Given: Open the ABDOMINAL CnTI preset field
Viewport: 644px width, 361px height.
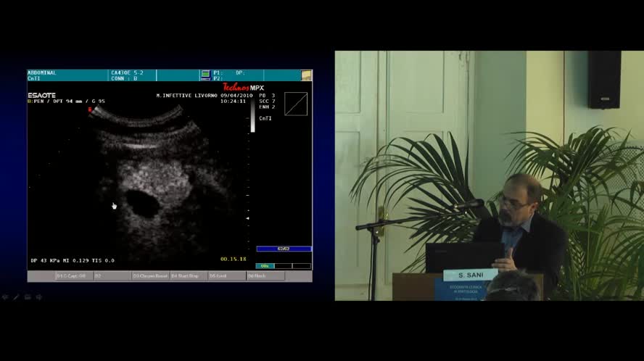Looking at the screenshot, I should coord(67,75).
